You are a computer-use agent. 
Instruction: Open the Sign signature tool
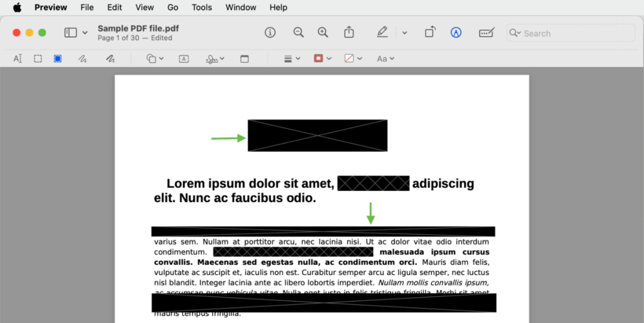tap(212, 59)
